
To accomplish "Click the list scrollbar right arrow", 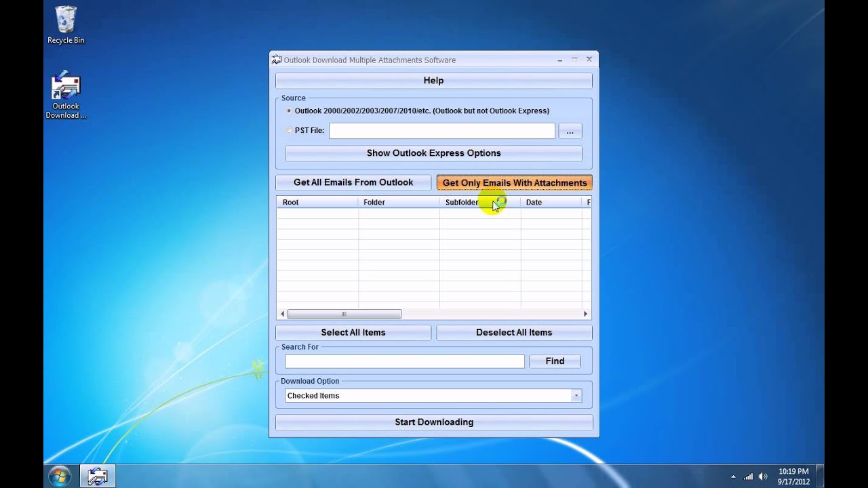I will point(585,314).
